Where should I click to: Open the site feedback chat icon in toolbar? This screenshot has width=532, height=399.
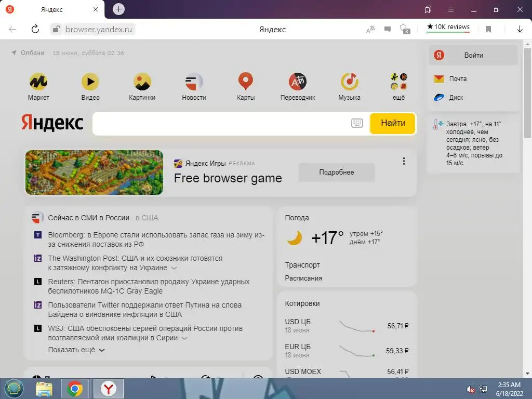tap(388, 29)
